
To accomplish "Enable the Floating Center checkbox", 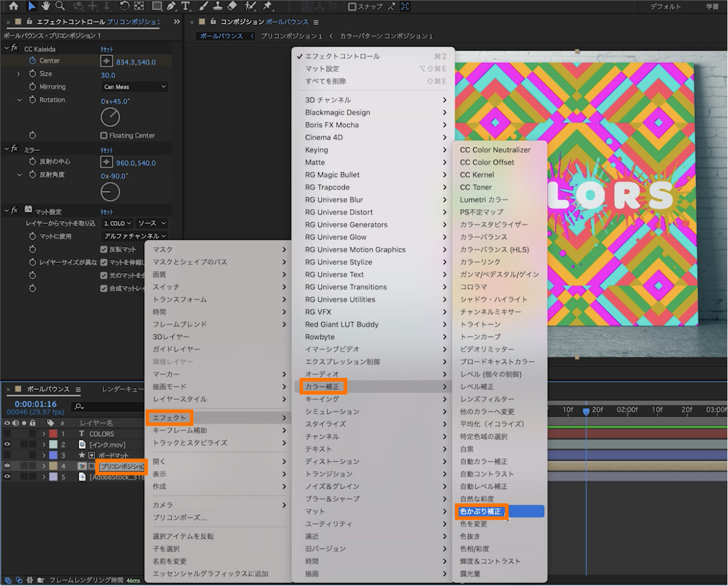I will point(104,135).
